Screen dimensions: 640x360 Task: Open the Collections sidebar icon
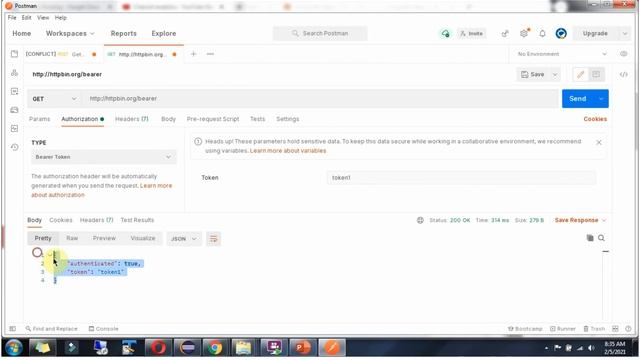(14, 54)
